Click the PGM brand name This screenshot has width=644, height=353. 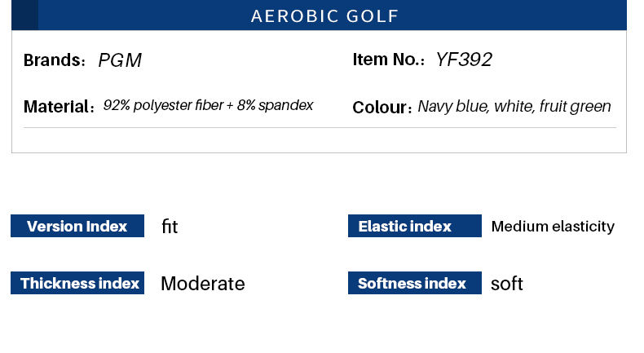coord(120,60)
